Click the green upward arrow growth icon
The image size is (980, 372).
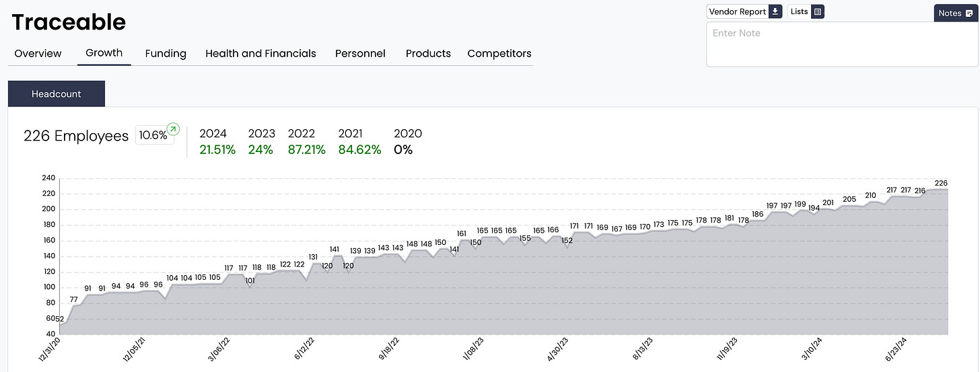pos(173,128)
